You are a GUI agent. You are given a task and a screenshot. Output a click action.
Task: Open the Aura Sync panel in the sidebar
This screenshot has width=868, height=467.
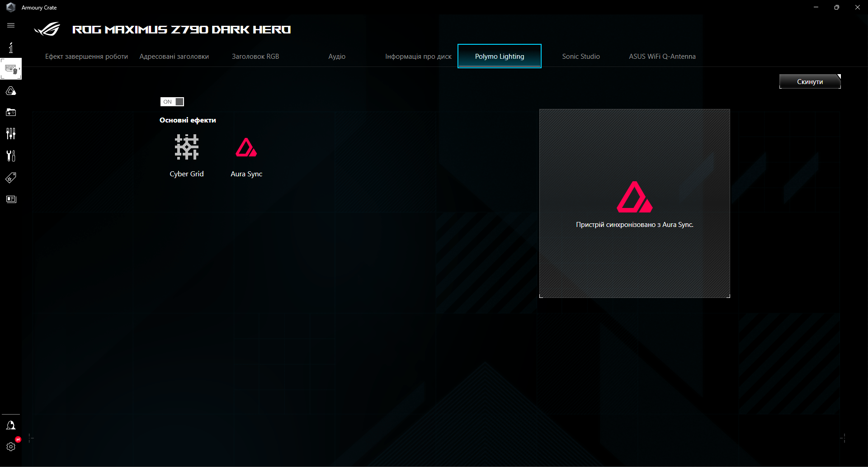11,90
